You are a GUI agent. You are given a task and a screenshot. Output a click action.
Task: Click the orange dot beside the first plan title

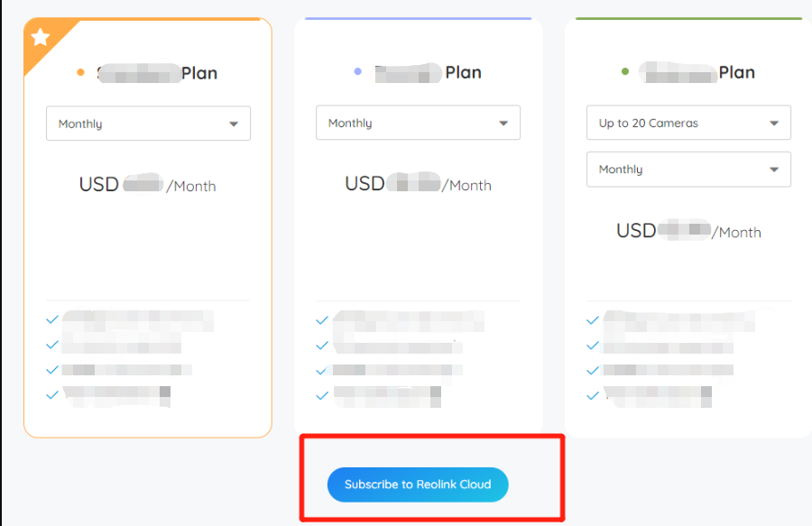coord(81,72)
